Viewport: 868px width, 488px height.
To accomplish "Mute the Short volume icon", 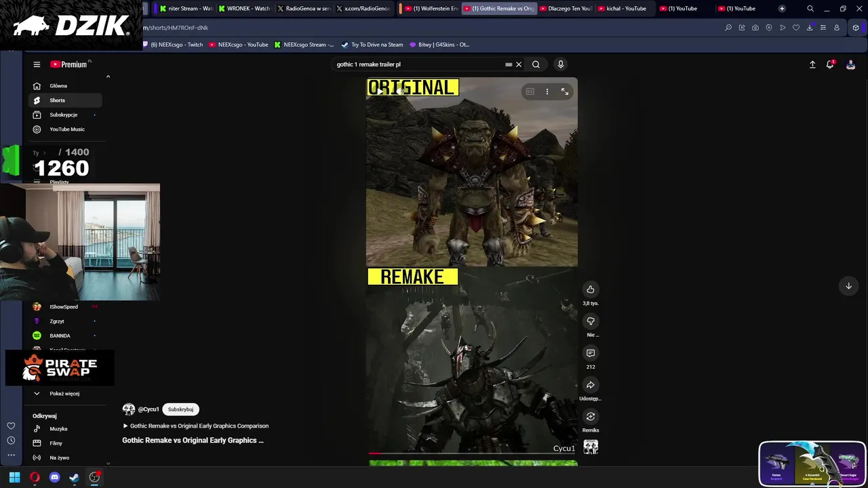I will coord(400,91).
